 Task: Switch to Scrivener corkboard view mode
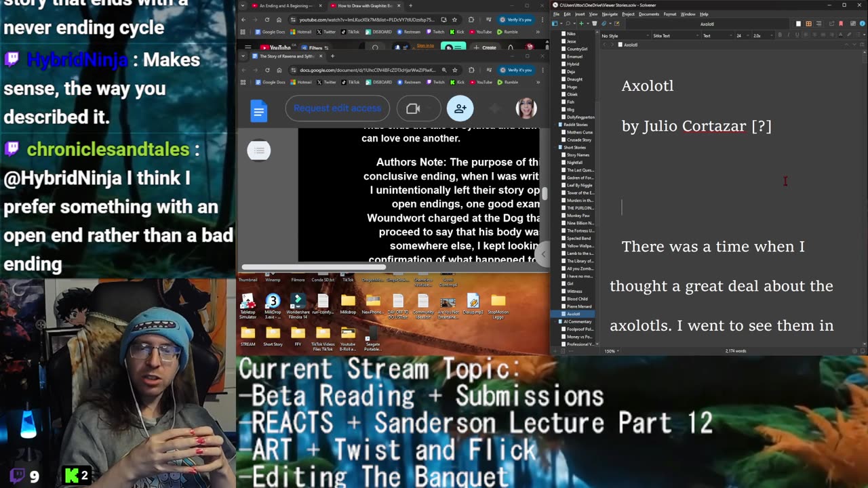[x=808, y=24]
